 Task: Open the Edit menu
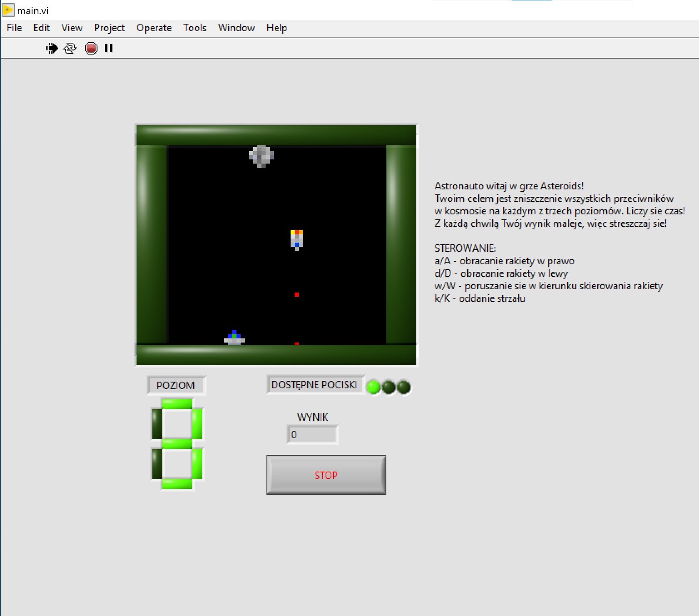(x=41, y=27)
